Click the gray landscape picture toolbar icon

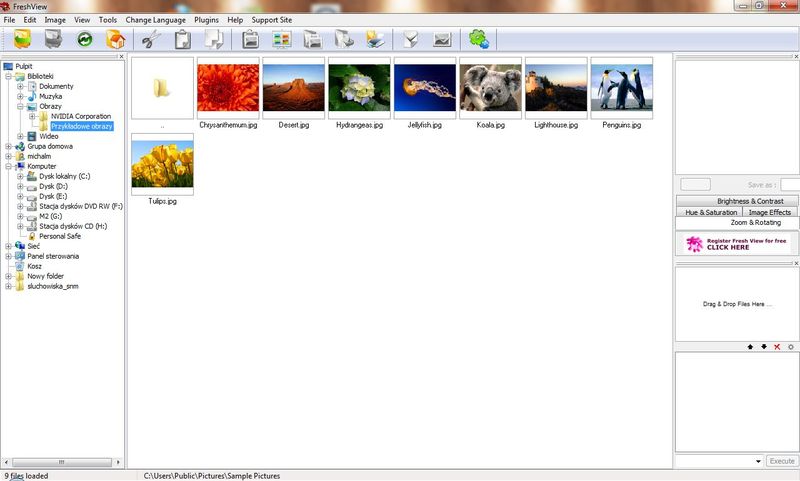(x=442, y=39)
